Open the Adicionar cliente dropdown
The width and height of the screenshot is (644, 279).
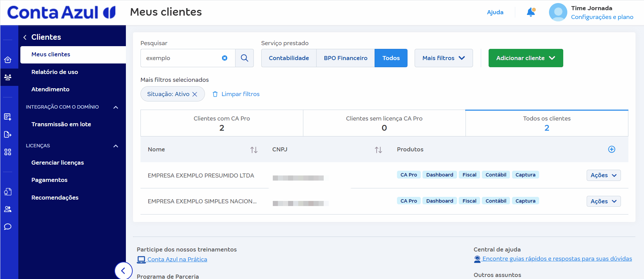pos(526,58)
